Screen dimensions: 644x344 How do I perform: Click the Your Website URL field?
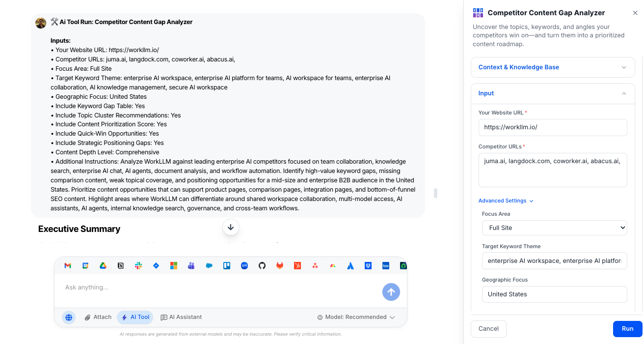tap(553, 127)
